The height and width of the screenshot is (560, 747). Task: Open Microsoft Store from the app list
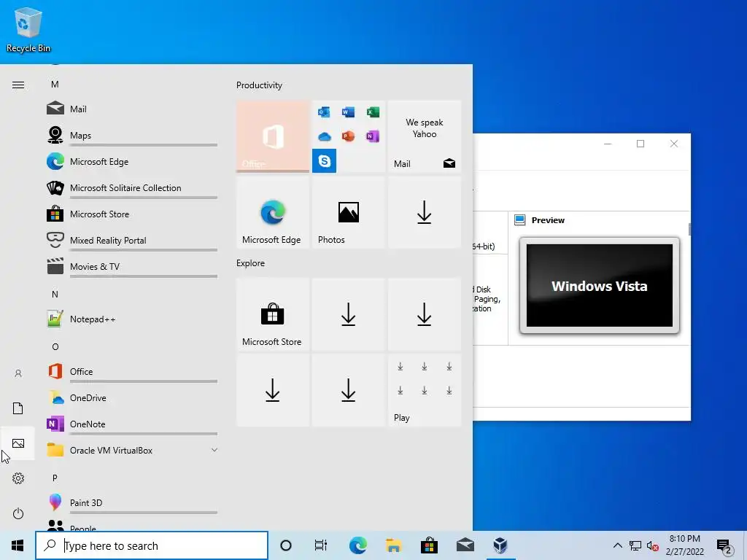pos(133,214)
